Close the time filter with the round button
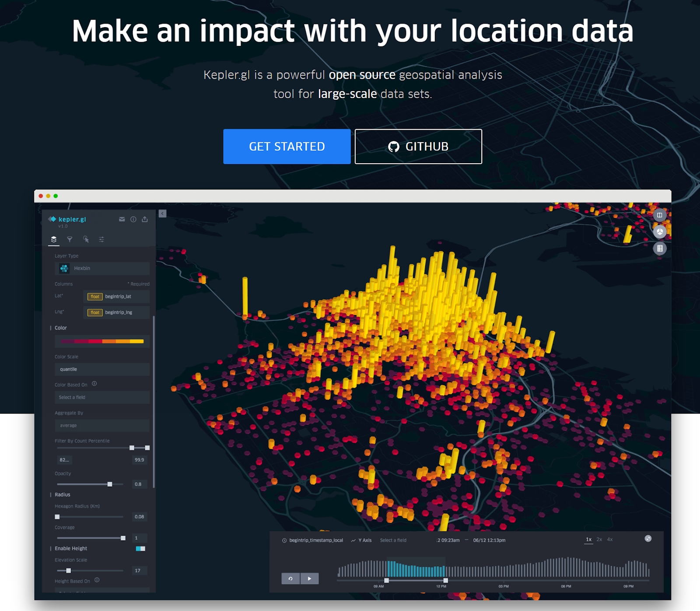This screenshot has height=611, width=700. tap(648, 539)
